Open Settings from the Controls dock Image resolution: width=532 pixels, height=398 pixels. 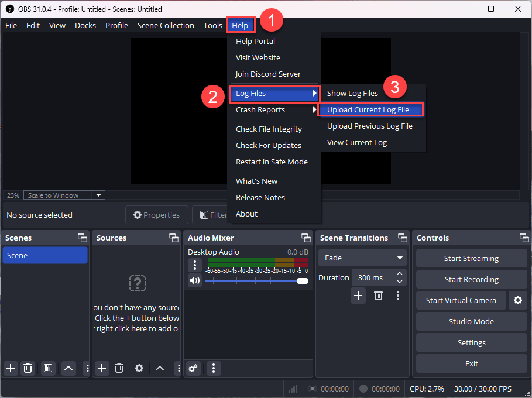pyautogui.click(x=471, y=343)
